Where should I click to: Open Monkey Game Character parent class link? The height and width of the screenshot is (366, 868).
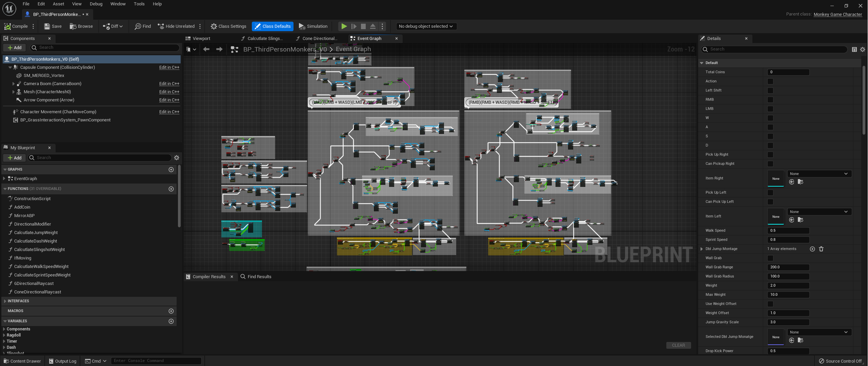point(838,14)
